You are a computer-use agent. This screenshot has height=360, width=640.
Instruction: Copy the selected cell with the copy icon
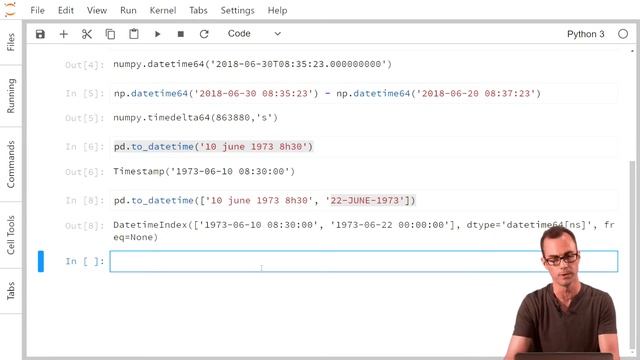[x=110, y=34]
